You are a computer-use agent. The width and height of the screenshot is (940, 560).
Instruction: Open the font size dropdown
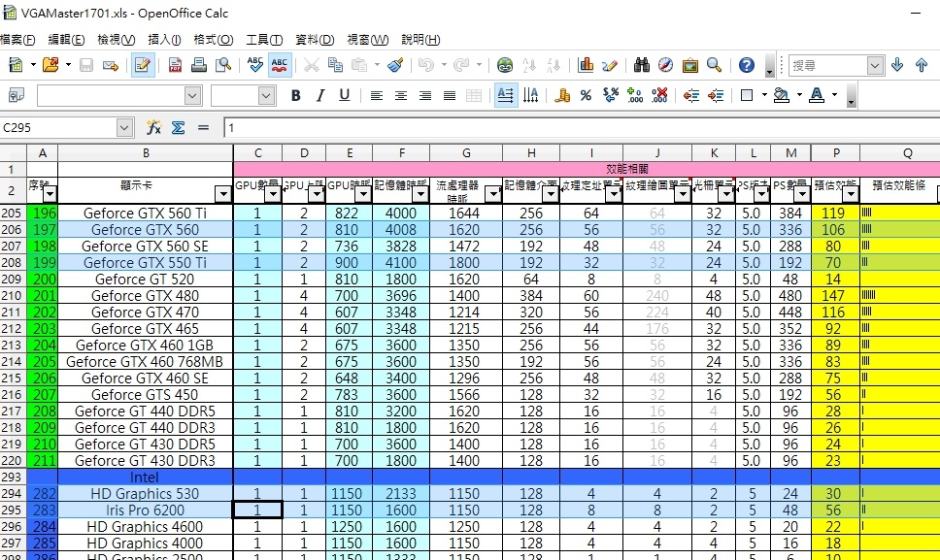(266, 95)
